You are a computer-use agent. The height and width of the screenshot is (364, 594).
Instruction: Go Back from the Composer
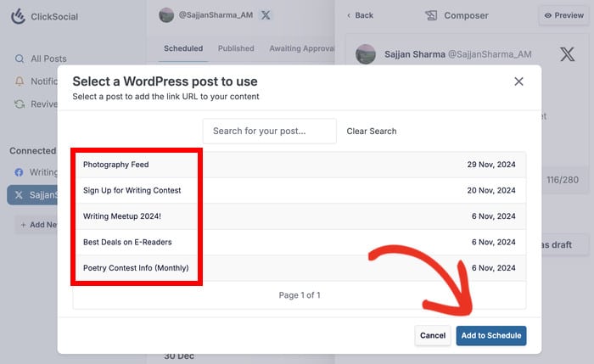coord(360,15)
